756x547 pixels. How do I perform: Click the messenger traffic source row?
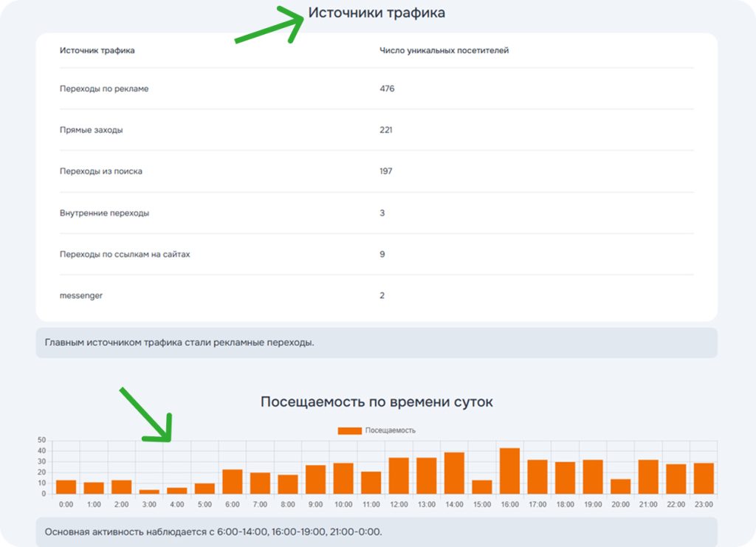[83, 295]
